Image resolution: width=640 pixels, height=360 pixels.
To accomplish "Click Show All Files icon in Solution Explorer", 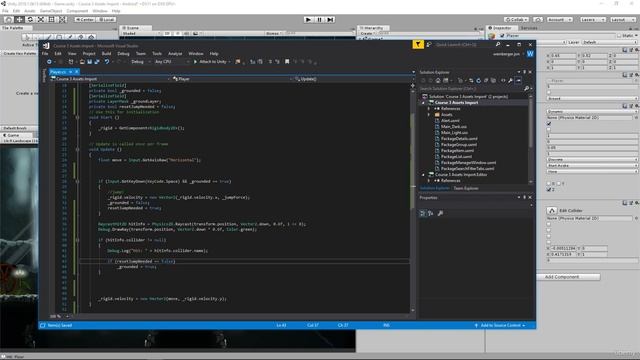I will pyautogui.click(x=493, y=80).
